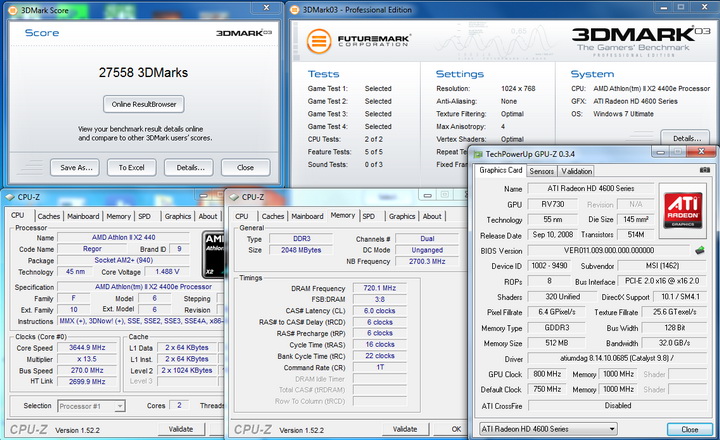Click Close button in Score window
The width and height of the screenshot is (720, 440).
coord(245,168)
